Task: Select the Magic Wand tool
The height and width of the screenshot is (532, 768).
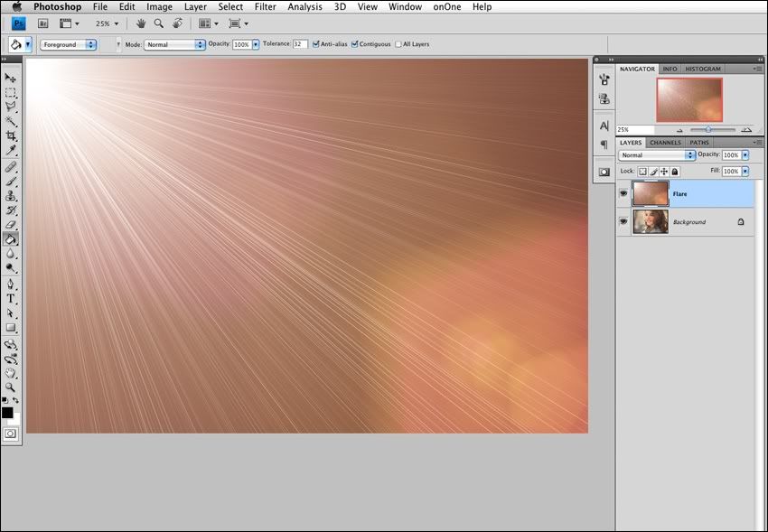Action: 10,121
